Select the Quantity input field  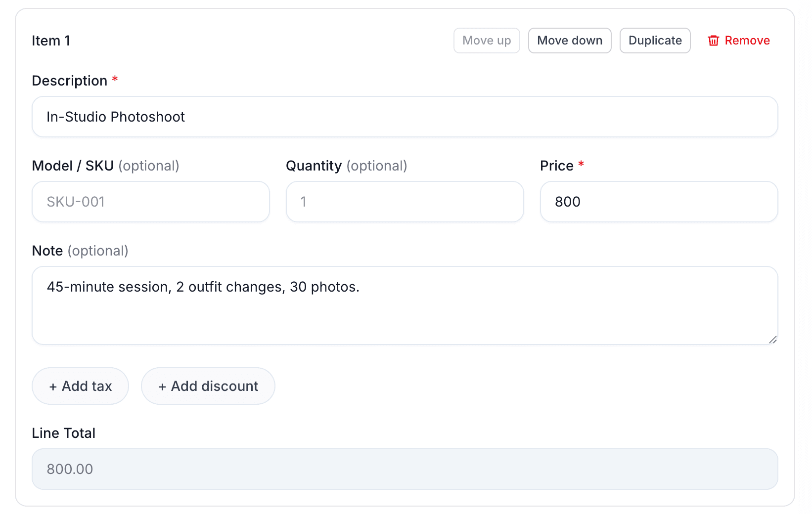pyautogui.click(x=405, y=202)
